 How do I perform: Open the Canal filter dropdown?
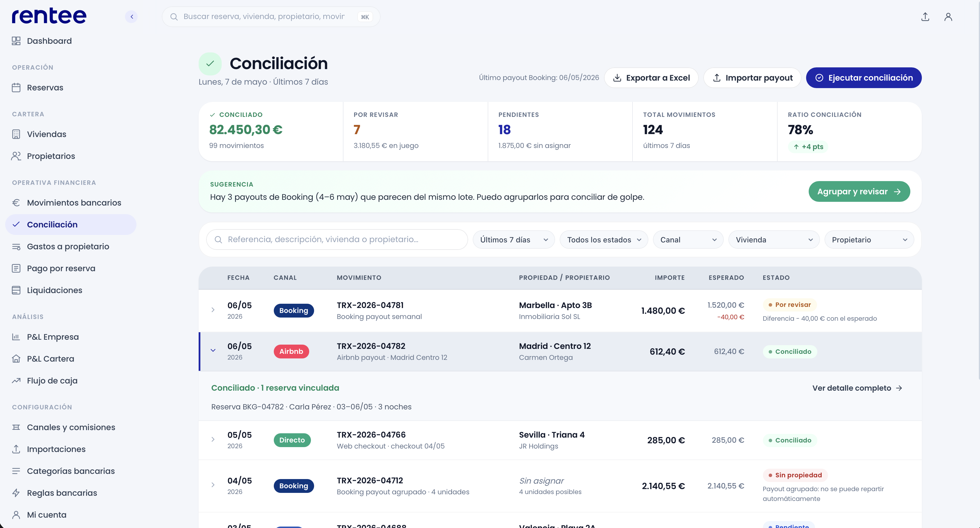click(688, 240)
